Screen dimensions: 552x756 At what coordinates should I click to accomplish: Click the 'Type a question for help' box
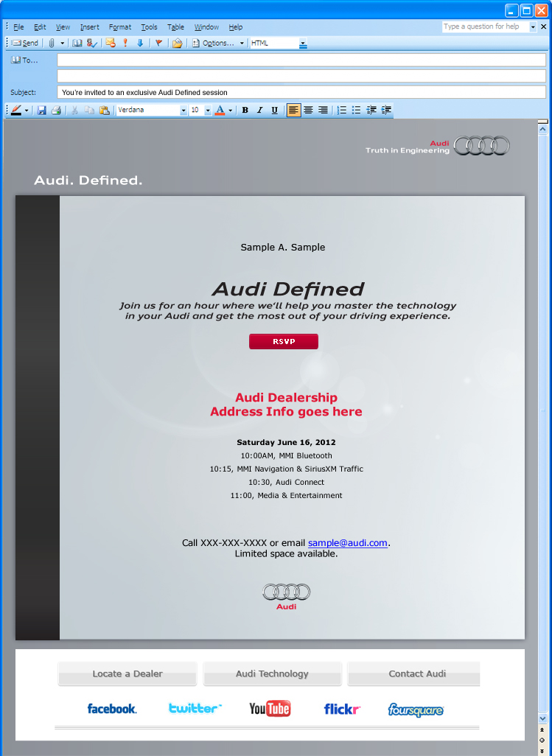(486, 27)
